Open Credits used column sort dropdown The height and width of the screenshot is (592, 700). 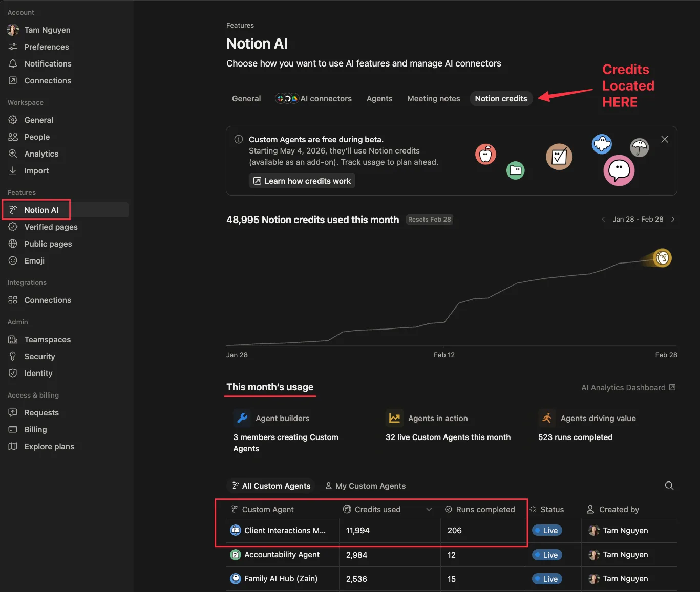[429, 509]
